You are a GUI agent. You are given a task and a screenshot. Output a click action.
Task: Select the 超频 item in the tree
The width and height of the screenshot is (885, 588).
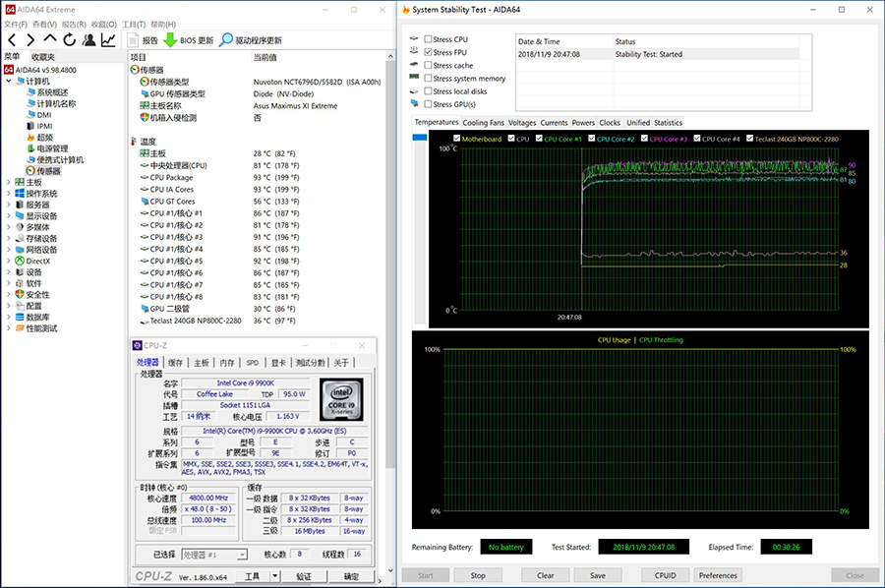coord(44,137)
